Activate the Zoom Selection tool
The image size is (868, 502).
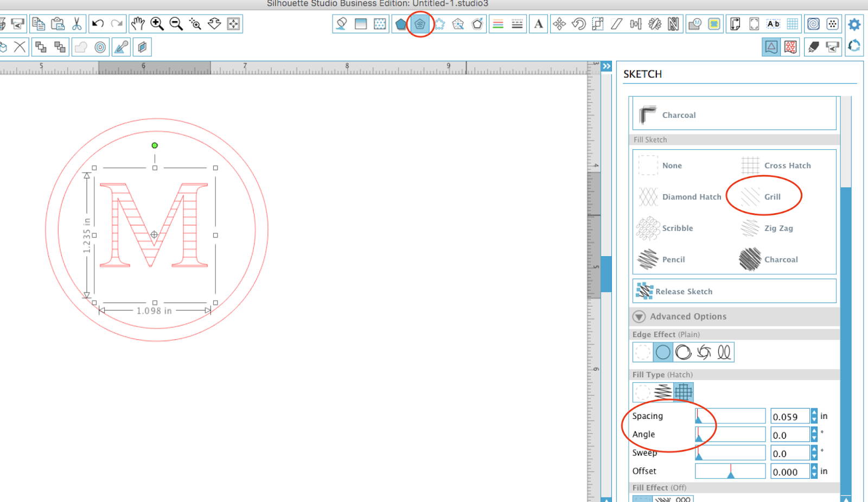coord(195,24)
